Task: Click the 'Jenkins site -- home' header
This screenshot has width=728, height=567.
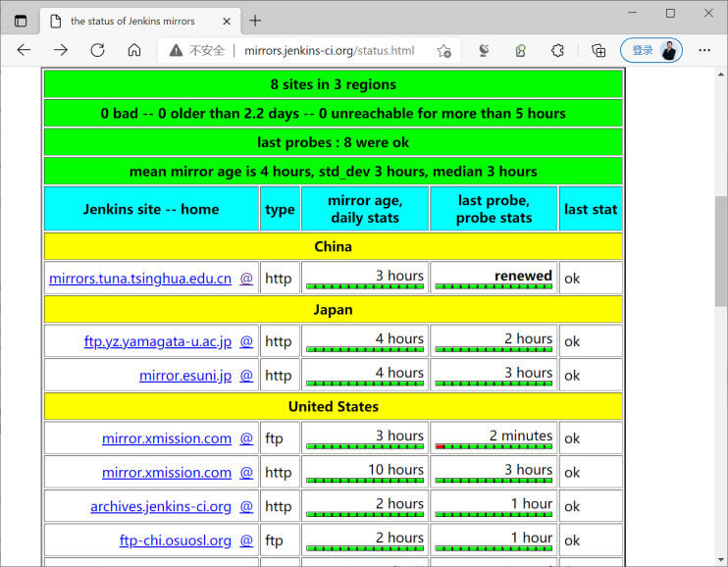Action: pos(151,209)
